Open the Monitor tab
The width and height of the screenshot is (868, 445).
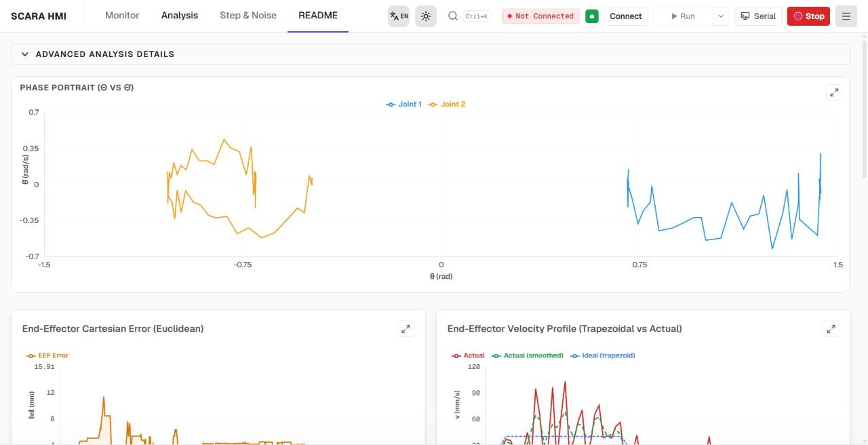(122, 15)
